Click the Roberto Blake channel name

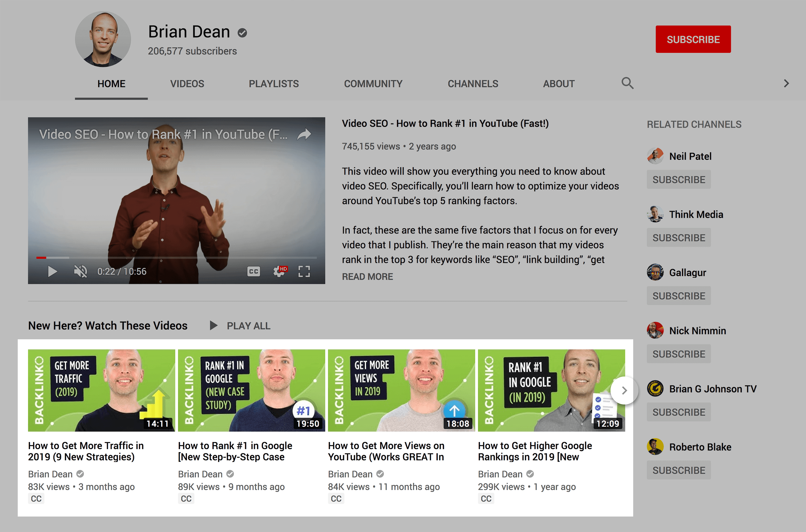[700, 447]
